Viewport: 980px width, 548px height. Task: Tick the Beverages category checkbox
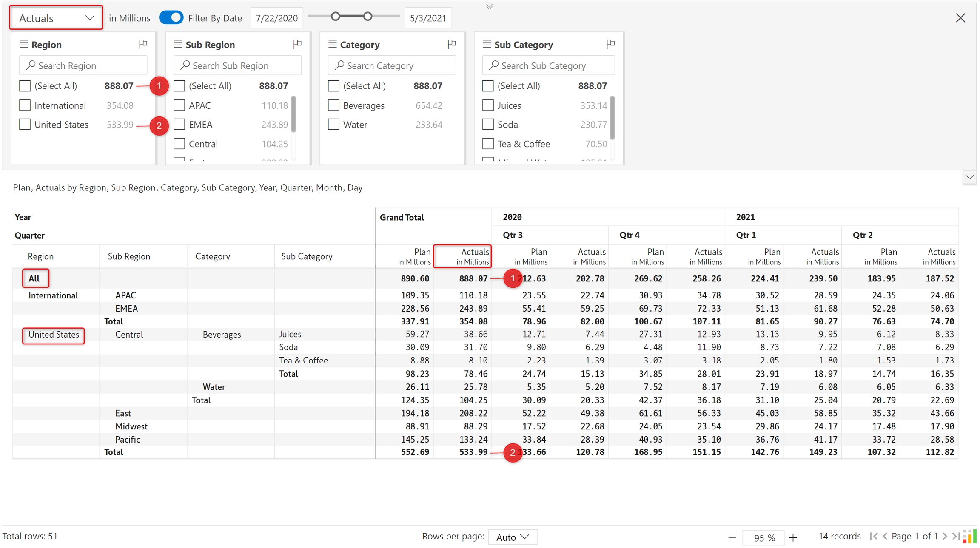pos(334,105)
